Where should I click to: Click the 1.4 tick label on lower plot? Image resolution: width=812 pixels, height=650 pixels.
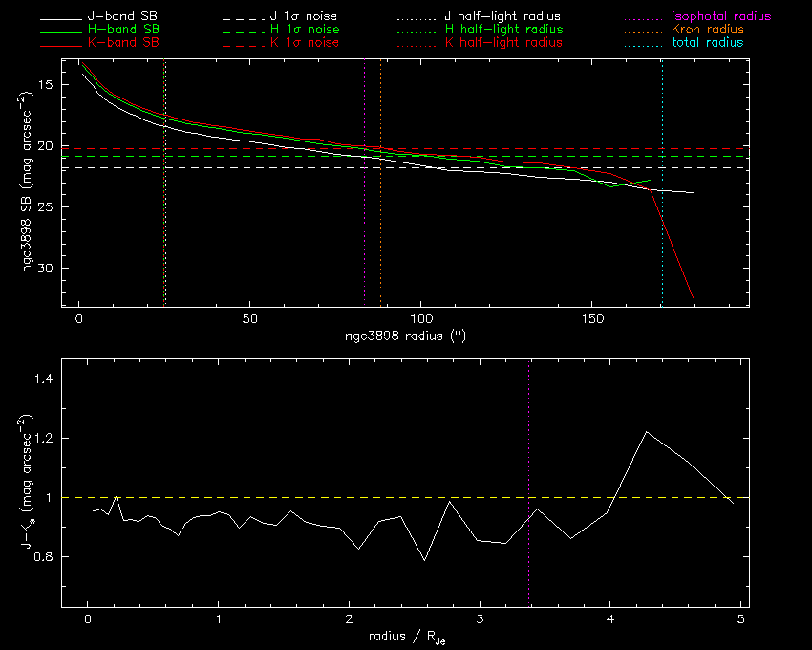tap(48, 379)
